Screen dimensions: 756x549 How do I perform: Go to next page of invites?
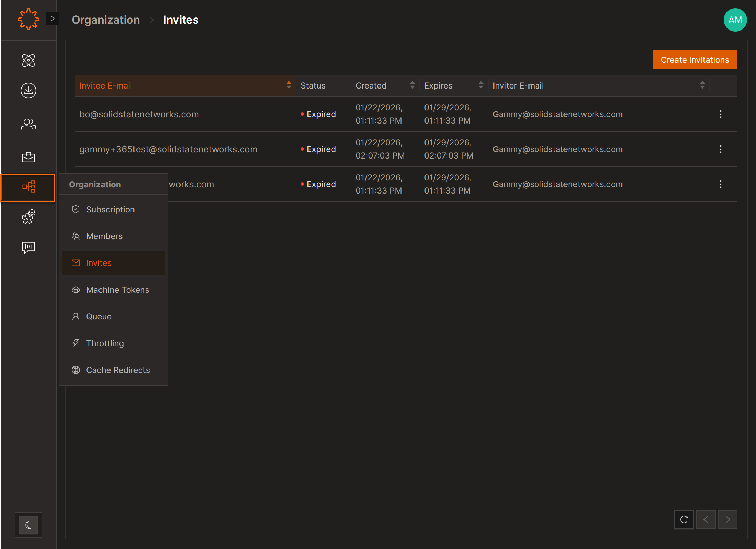pyautogui.click(x=728, y=519)
